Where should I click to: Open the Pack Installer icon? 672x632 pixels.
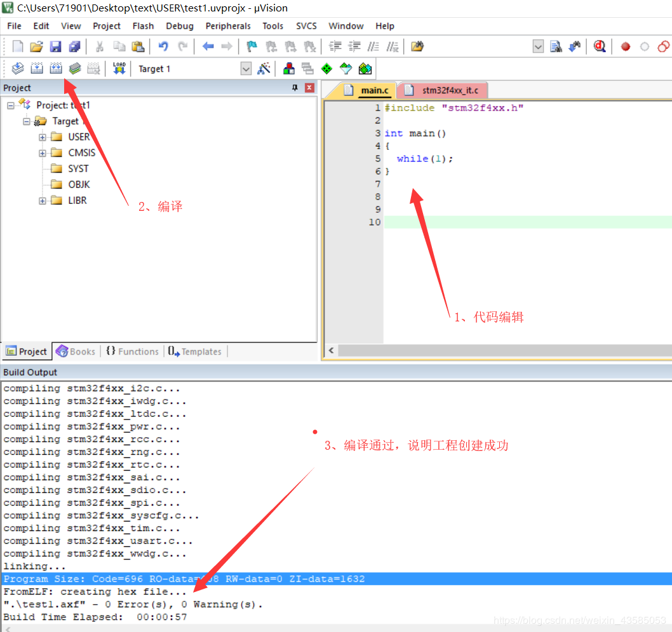tap(365, 69)
